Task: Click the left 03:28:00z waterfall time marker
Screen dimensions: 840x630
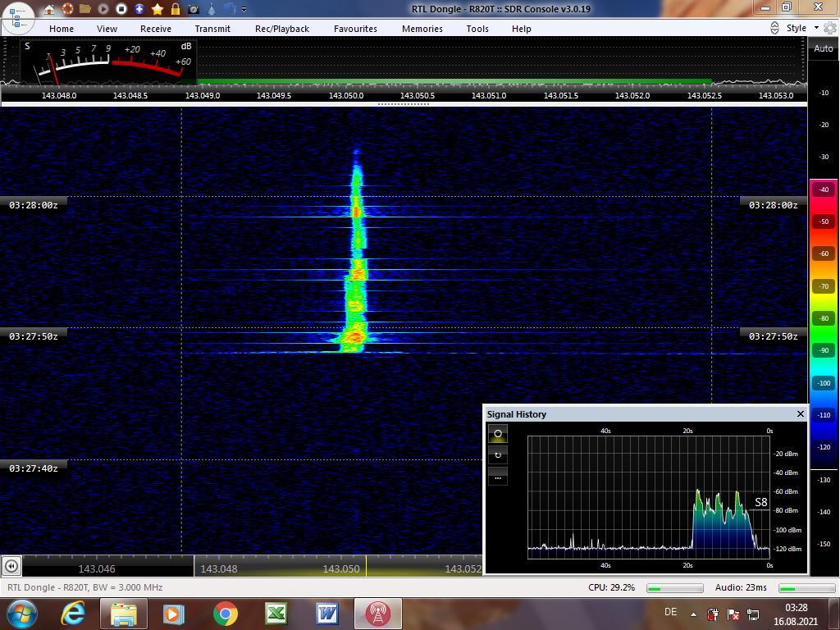Action: point(34,204)
